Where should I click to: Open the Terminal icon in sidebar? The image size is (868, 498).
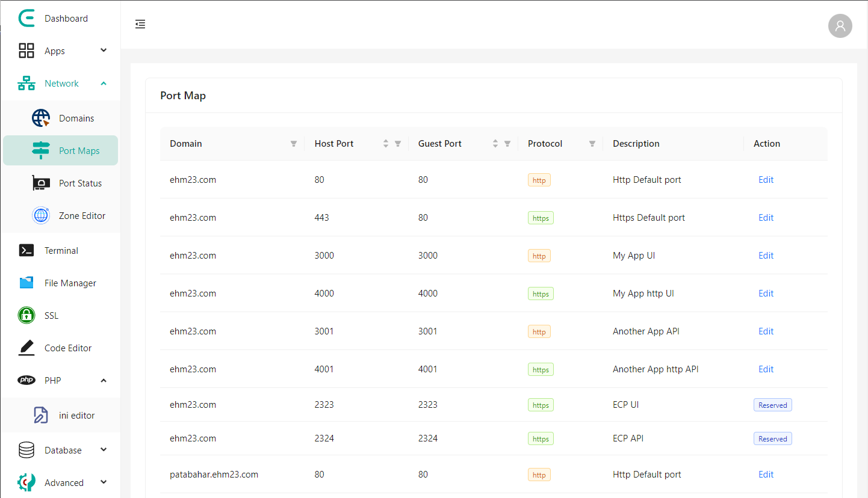point(26,251)
